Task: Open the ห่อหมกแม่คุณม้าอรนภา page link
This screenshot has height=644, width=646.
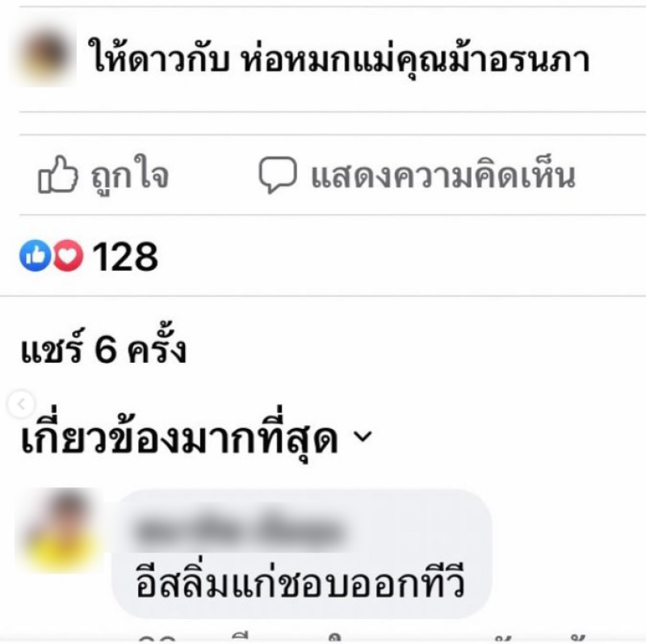Action: (415, 58)
